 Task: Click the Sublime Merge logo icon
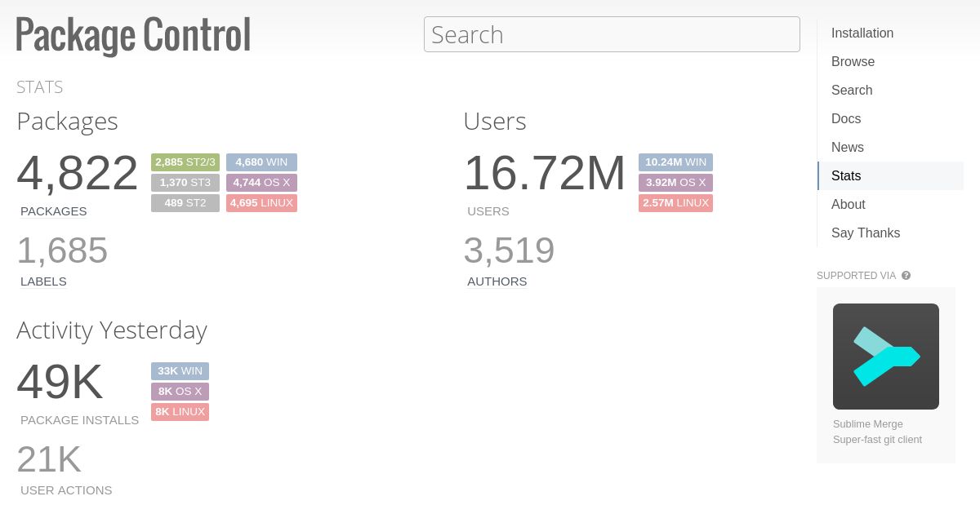[x=886, y=357]
